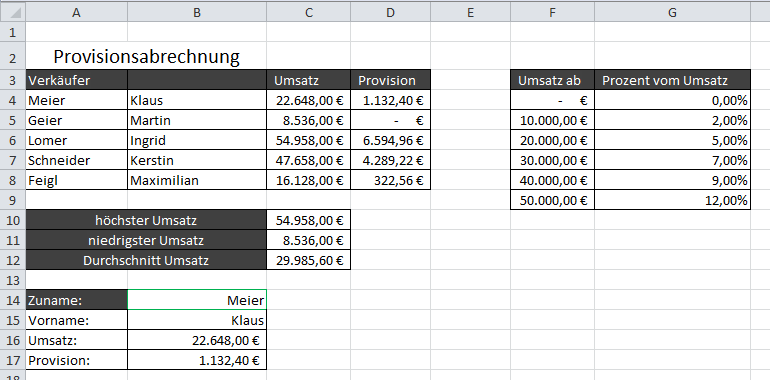
Task: Click the Prozent vom Umsatz header cell
Action: [x=672, y=80]
